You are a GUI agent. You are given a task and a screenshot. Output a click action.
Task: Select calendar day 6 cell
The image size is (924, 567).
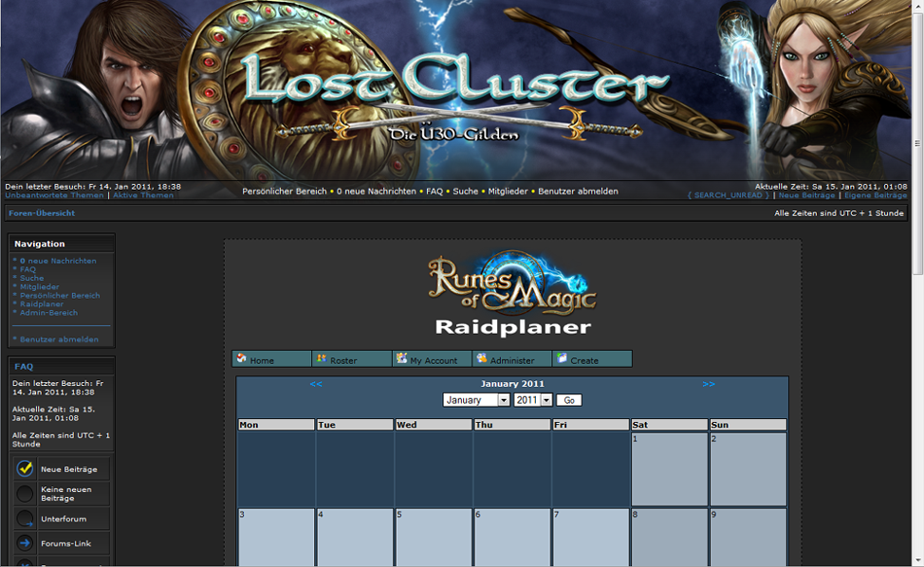point(512,538)
